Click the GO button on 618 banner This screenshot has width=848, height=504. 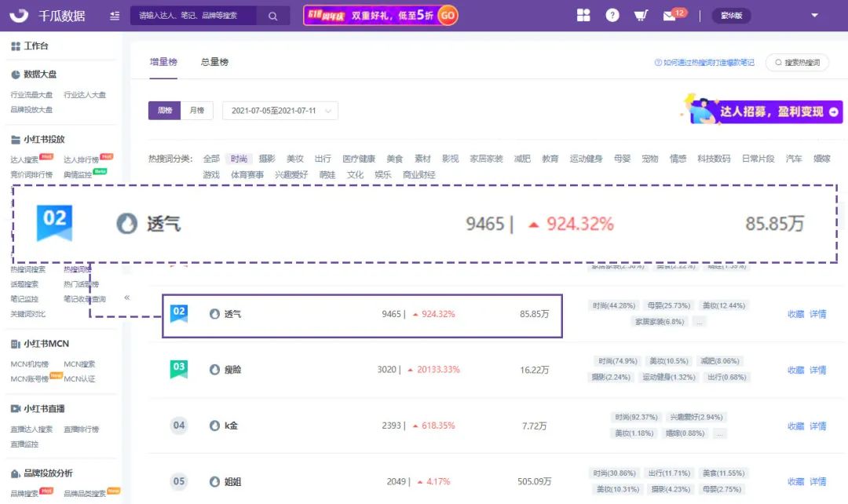point(448,16)
